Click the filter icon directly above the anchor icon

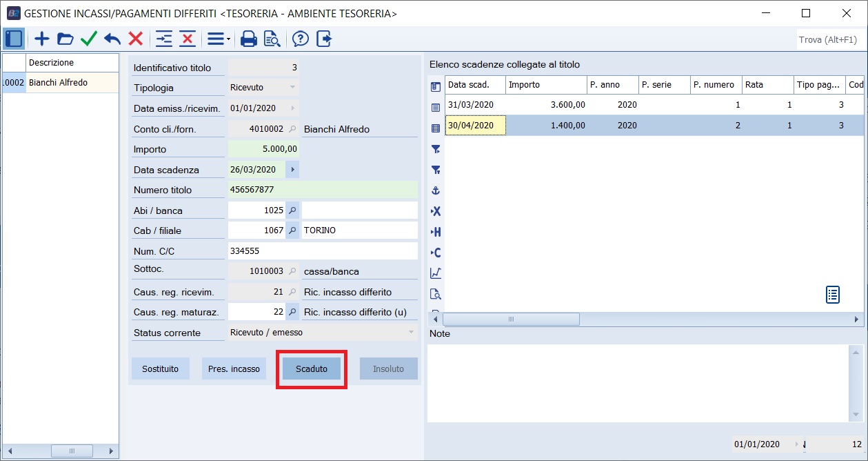(436, 170)
